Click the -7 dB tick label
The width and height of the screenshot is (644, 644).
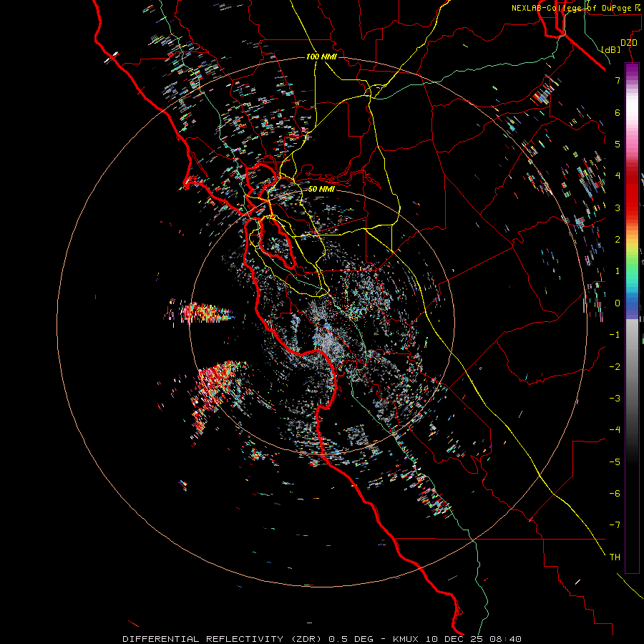615,525
